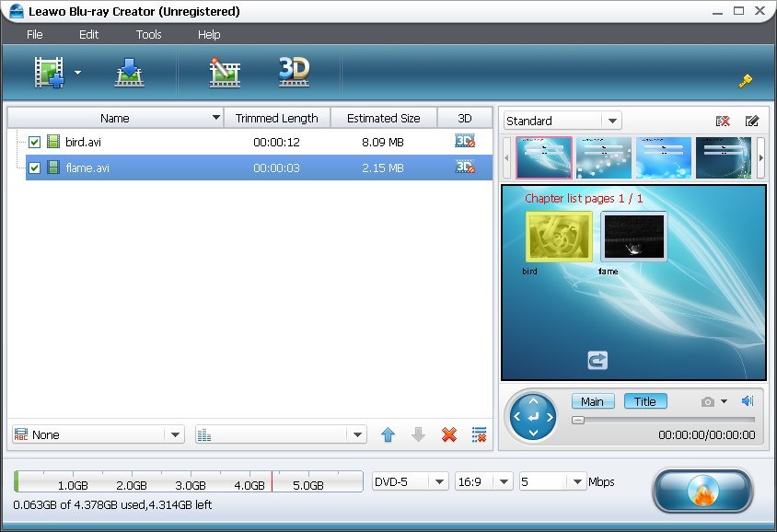Click the clear all list icon
The height and width of the screenshot is (532, 777).
tap(480, 434)
